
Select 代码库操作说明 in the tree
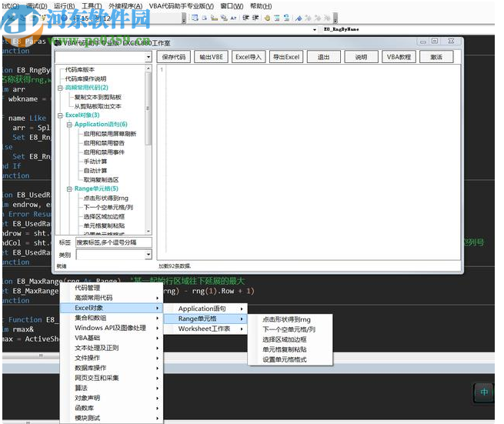[x=85, y=78]
